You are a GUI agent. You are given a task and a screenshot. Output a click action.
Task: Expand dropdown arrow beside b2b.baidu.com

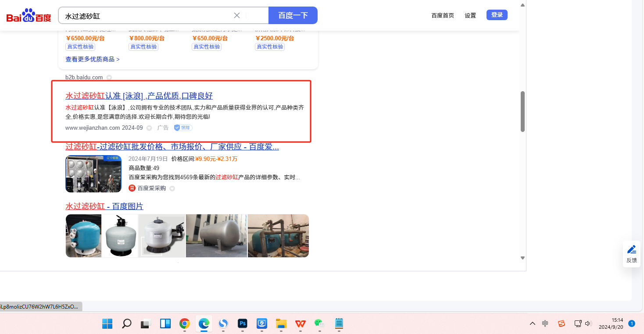(109, 78)
